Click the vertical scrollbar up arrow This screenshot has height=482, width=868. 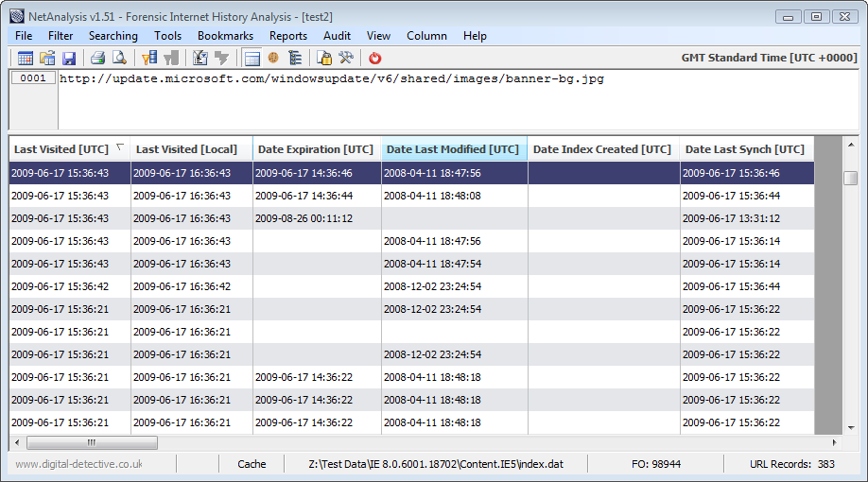(x=851, y=145)
